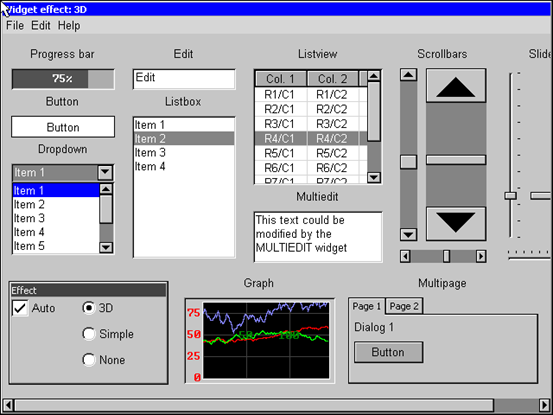Switch to the Page 2 tab
This screenshot has width=553, height=415.
(x=404, y=306)
